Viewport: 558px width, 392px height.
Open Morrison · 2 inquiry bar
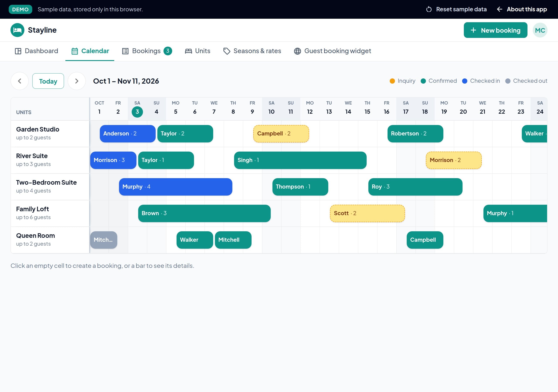(x=454, y=160)
